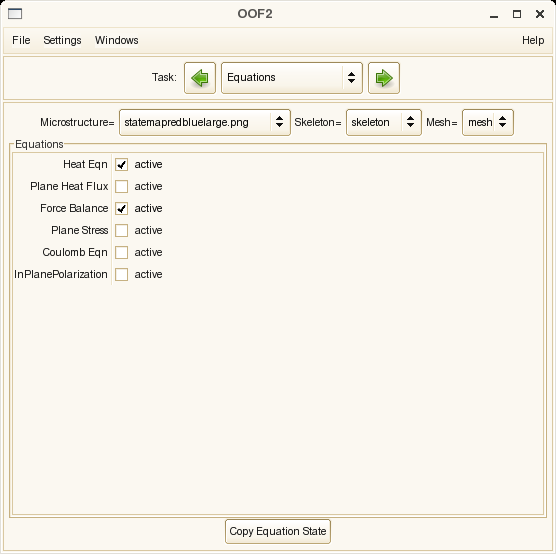Image resolution: width=556 pixels, height=554 pixels.
Task: Open the File menu
Action: [x=21, y=40]
